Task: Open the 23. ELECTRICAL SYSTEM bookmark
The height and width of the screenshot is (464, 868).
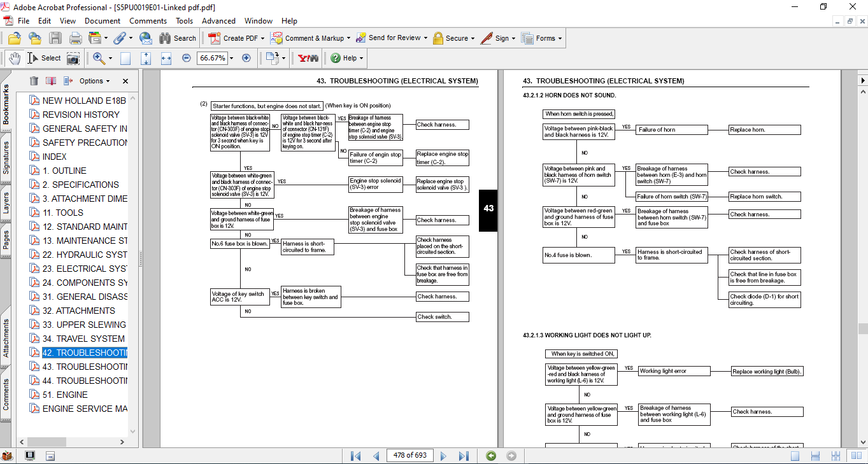Action: 85,269
